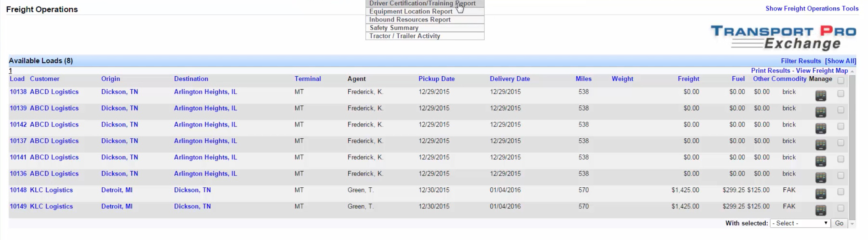Click manage icon for load 10139

pos(820,112)
